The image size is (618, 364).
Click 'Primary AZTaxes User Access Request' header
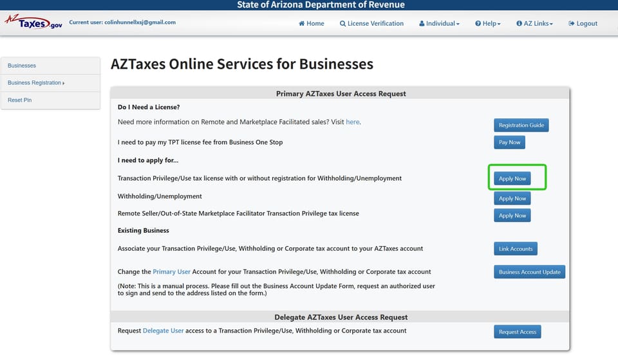point(341,94)
